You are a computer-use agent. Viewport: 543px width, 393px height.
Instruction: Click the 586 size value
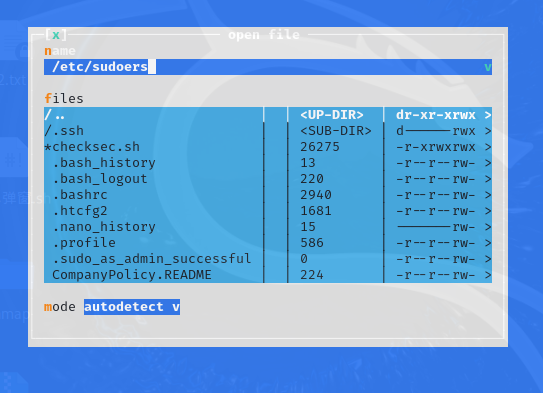point(312,243)
